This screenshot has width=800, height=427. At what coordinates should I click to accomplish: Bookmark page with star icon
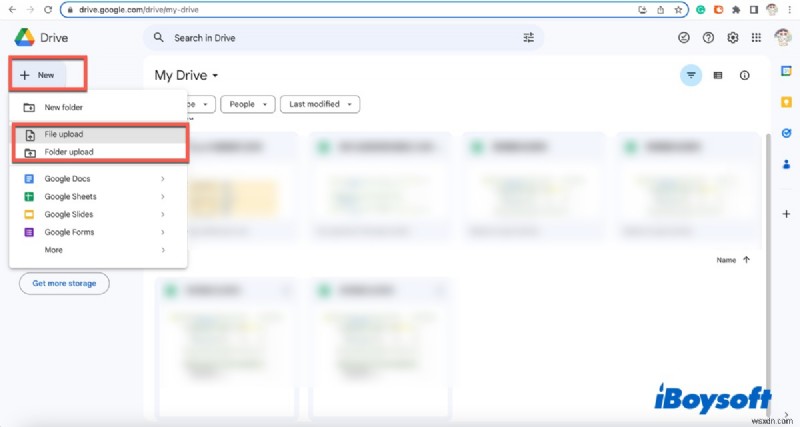click(x=678, y=10)
